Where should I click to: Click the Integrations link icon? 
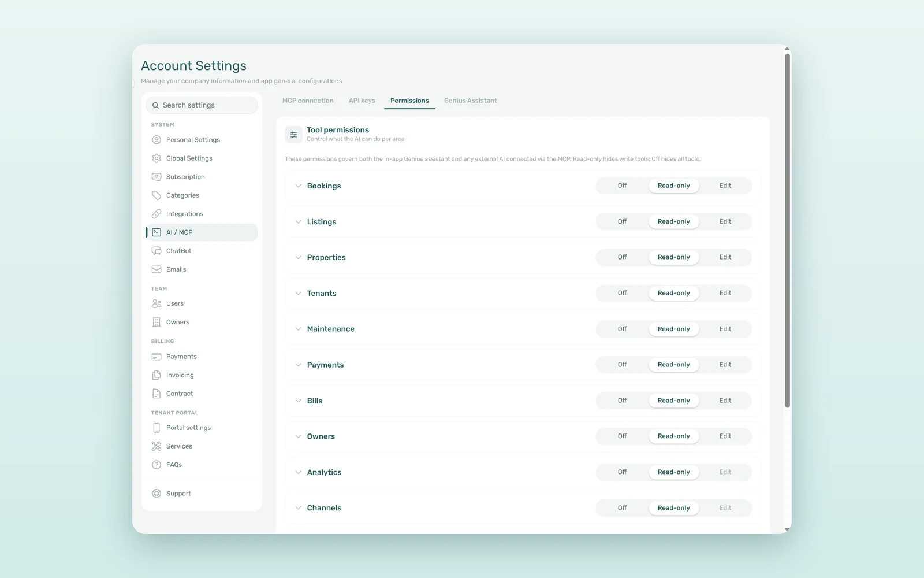click(157, 214)
